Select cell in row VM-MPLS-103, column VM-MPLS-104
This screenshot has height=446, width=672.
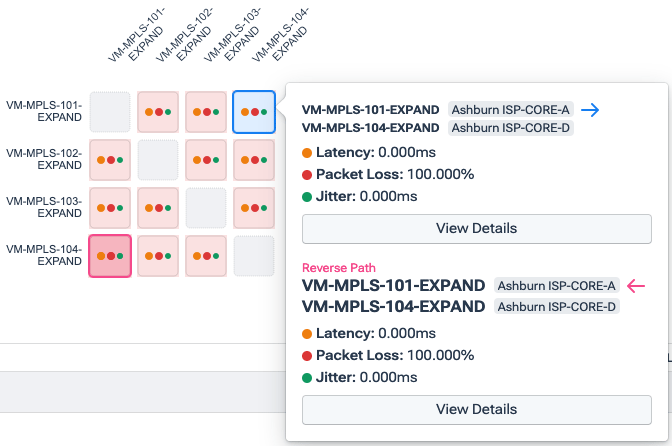[253, 207]
